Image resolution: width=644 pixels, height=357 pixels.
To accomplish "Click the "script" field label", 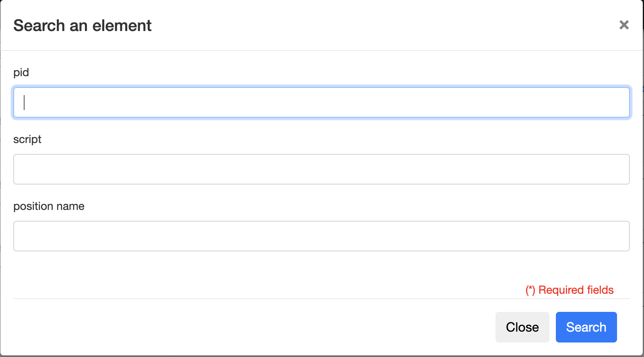I will [27, 139].
